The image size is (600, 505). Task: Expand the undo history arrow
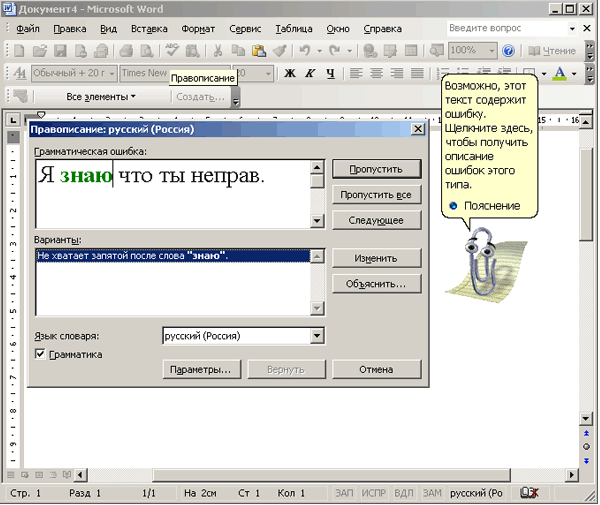coord(320,50)
